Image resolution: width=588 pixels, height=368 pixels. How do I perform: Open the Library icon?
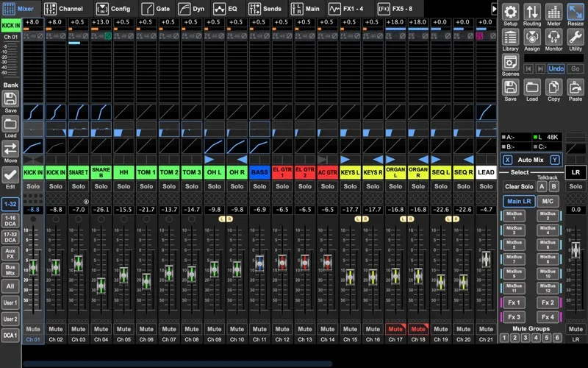point(510,38)
